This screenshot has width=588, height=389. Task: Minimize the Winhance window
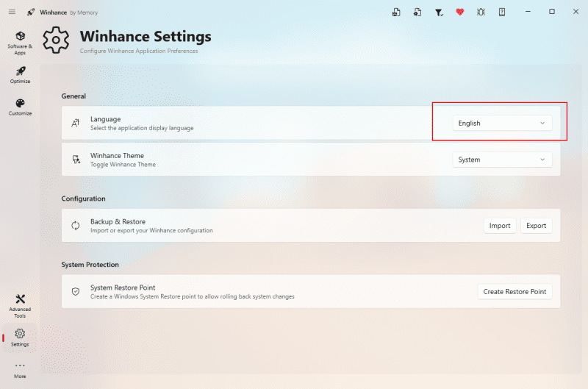point(528,12)
